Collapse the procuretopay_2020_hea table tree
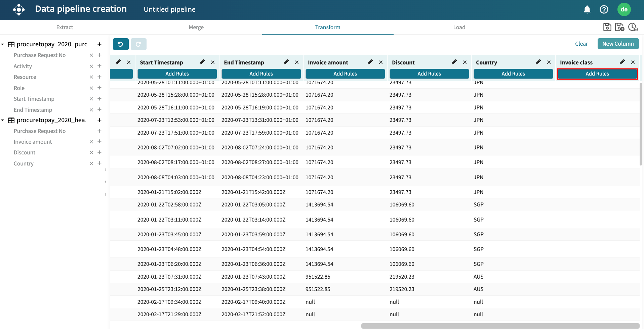 (x=3, y=120)
